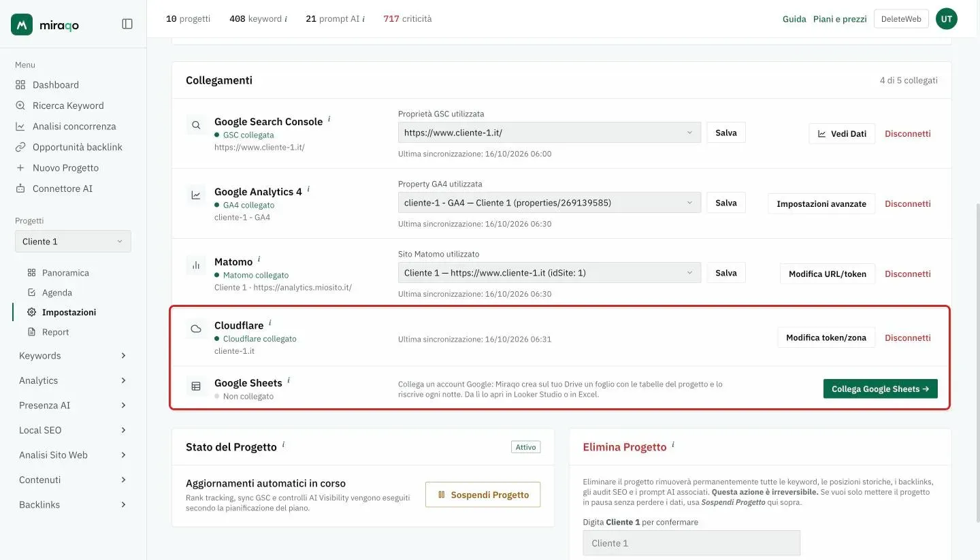Click info icon beside Stato del Progetto
This screenshot has width=980, height=560.
[284, 444]
